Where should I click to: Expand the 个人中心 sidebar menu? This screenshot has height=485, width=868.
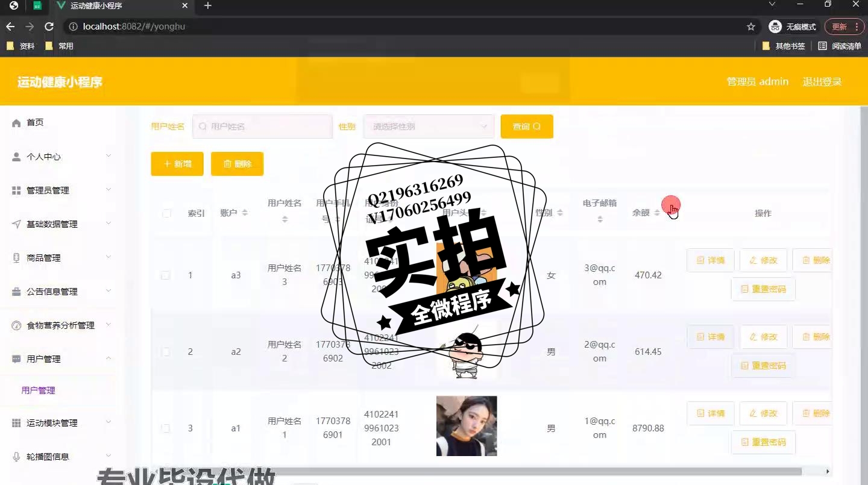click(63, 157)
